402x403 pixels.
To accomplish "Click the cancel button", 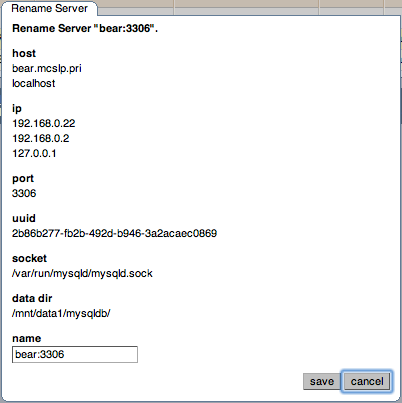I will coord(367,381).
